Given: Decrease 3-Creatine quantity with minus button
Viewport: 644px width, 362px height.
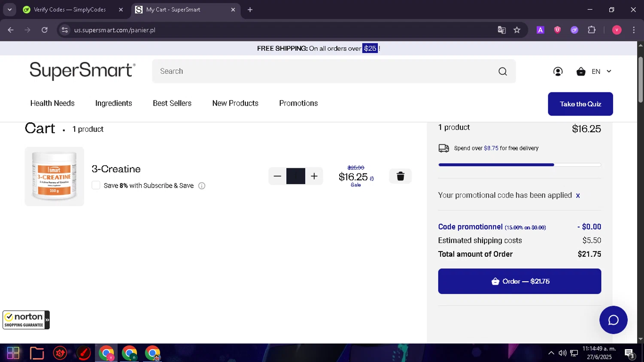Looking at the screenshot, I should click(x=277, y=176).
